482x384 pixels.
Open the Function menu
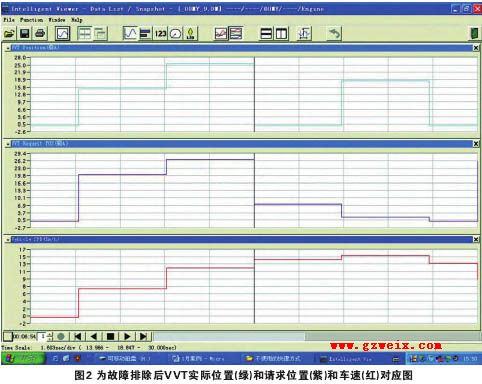point(31,20)
